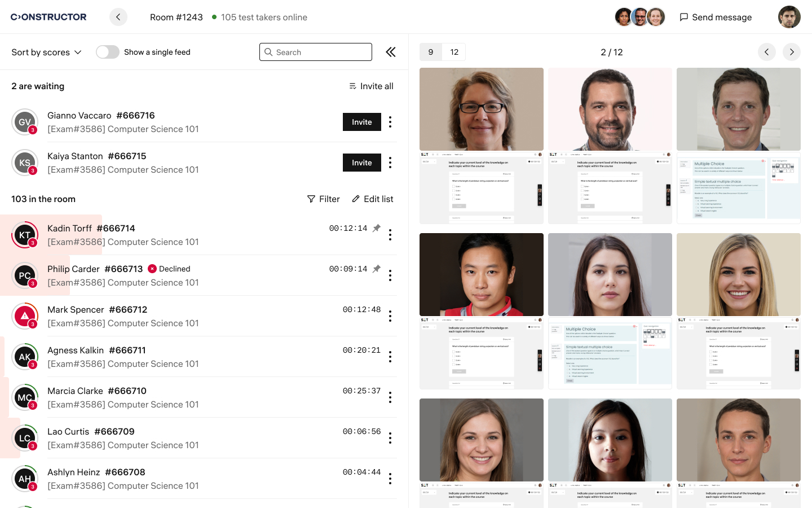This screenshot has height=508, width=812.
Task: Show 12 feeds per page
Action: [454, 52]
